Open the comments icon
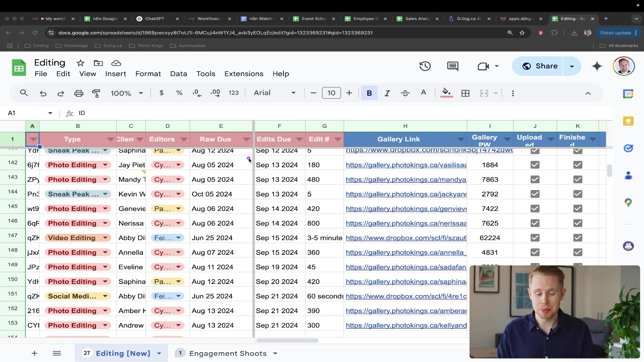The width and height of the screenshot is (644, 362). (x=452, y=66)
